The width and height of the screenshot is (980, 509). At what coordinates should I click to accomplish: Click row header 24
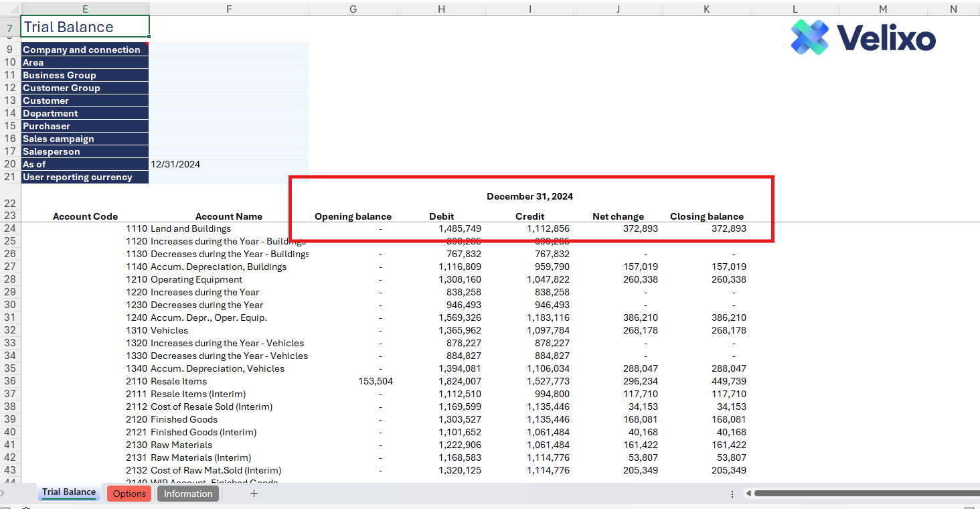[x=9, y=228]
